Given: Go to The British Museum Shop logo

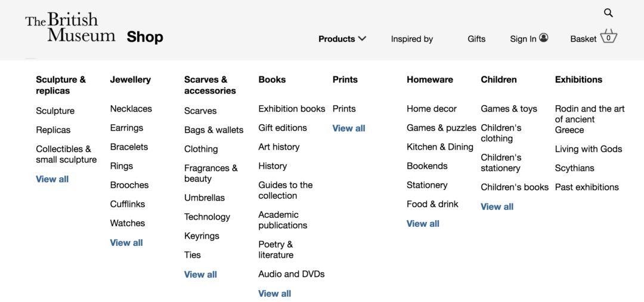Looking at the screenshot, I should click(x=94, y=29).
